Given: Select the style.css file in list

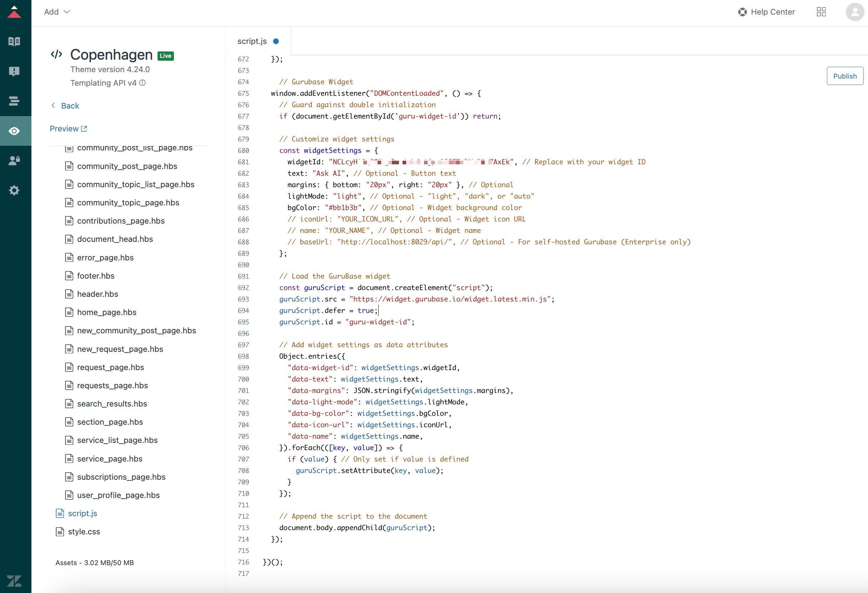Looking at the screenshot, I should [84, 532].
